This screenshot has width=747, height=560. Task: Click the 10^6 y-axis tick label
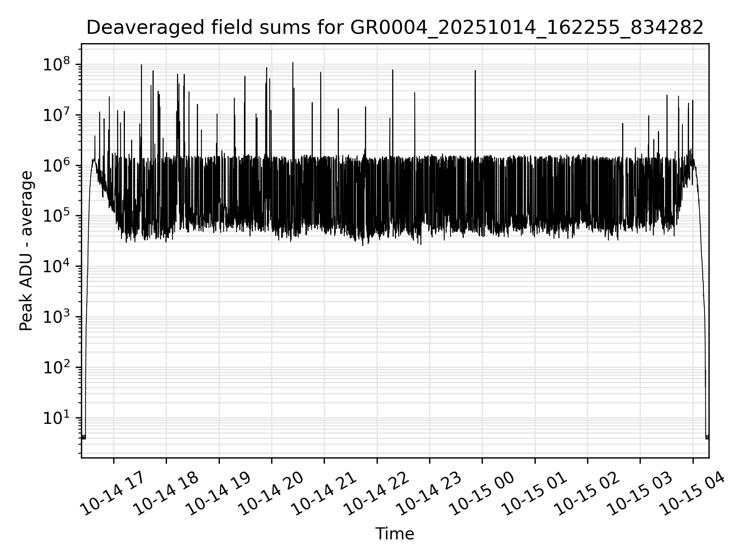pyautogui.click(x=55, y=165)
